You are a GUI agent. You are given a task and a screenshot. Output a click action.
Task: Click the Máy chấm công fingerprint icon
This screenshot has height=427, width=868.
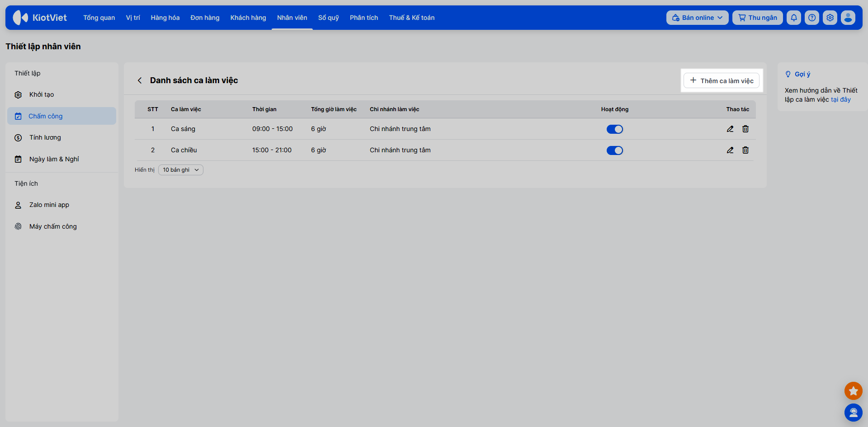18,226
